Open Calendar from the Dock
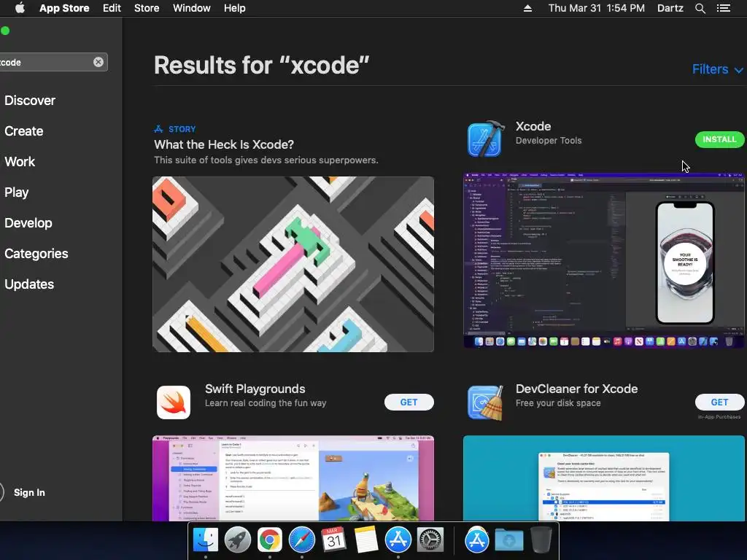The width and height of the screenshot is (747, 560). (x=333, y=540)
